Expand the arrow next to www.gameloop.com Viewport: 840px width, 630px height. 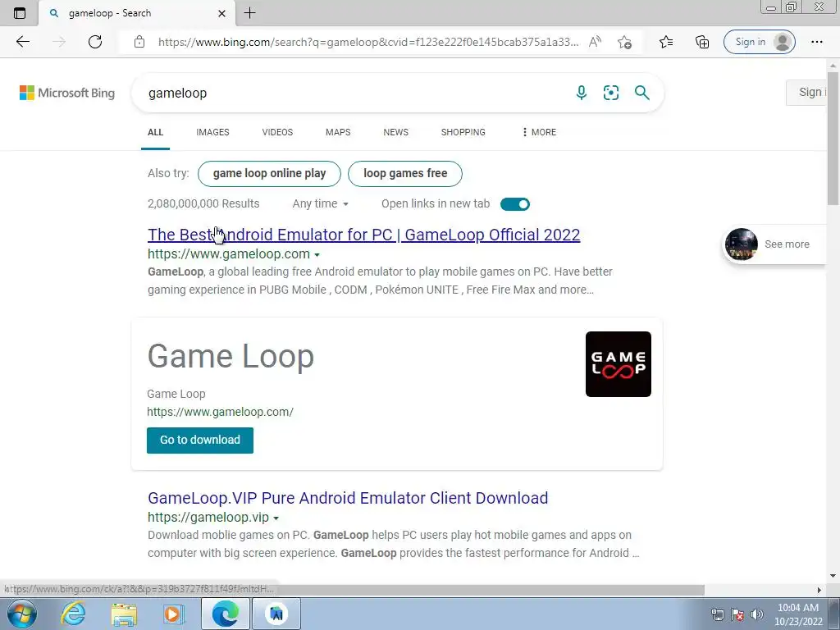317,255
